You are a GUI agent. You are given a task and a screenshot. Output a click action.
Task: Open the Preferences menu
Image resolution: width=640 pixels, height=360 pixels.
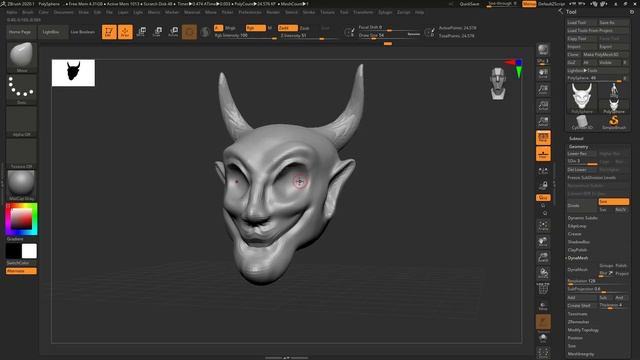[x=250, y=12]
